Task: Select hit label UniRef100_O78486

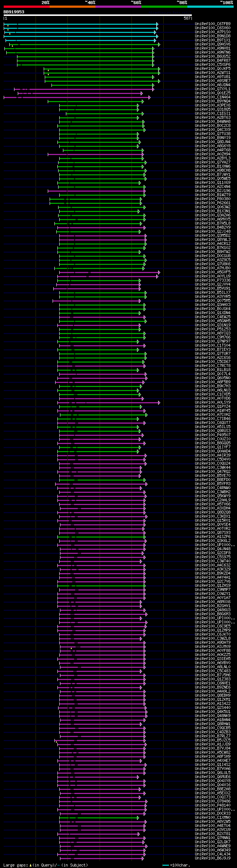Action: [213, 801]
